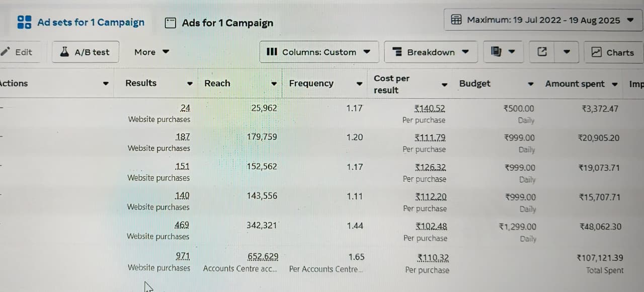Expand the export options arrow

(x=567, y=52)
